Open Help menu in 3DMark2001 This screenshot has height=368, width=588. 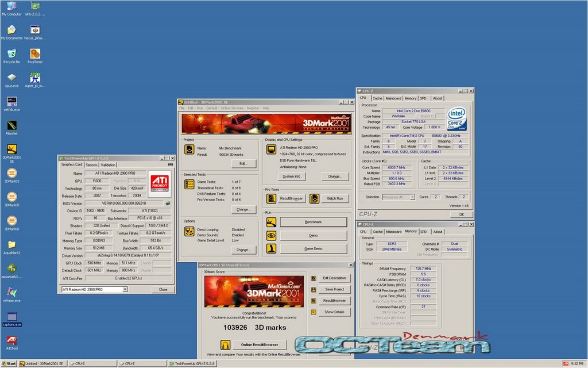click(266, 108)
